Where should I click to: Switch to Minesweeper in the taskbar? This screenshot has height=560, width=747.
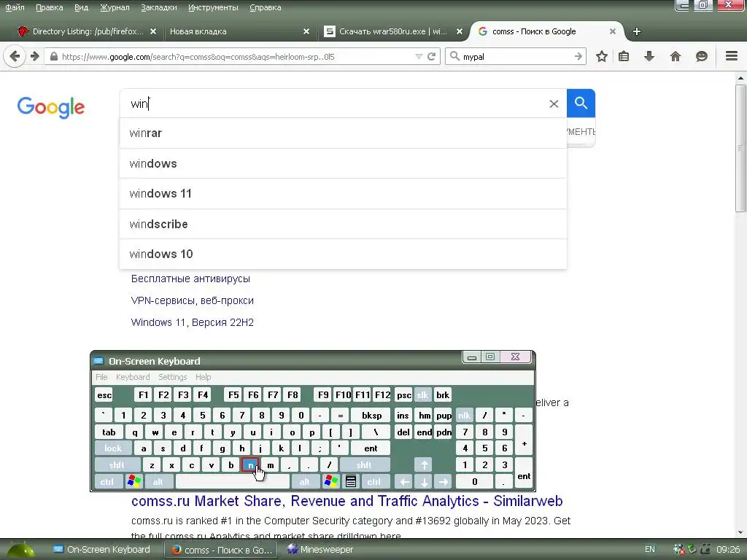(x=320, y=550)
